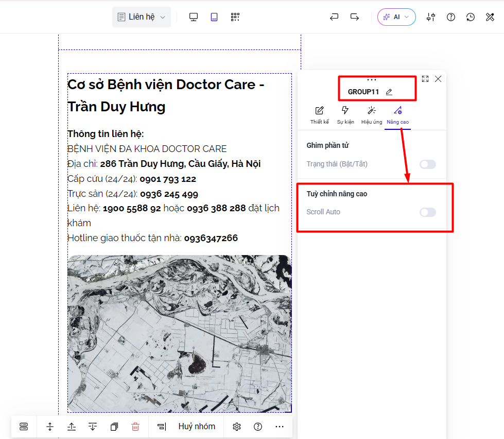Open the help icon in top toolbar
504x439 pixels.
(x=451, y=17)
